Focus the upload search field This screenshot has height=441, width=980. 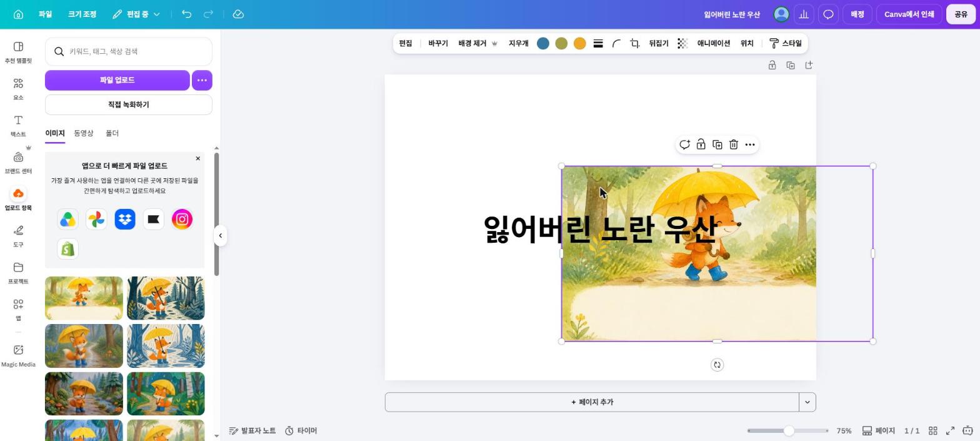(x=128, y=51)
